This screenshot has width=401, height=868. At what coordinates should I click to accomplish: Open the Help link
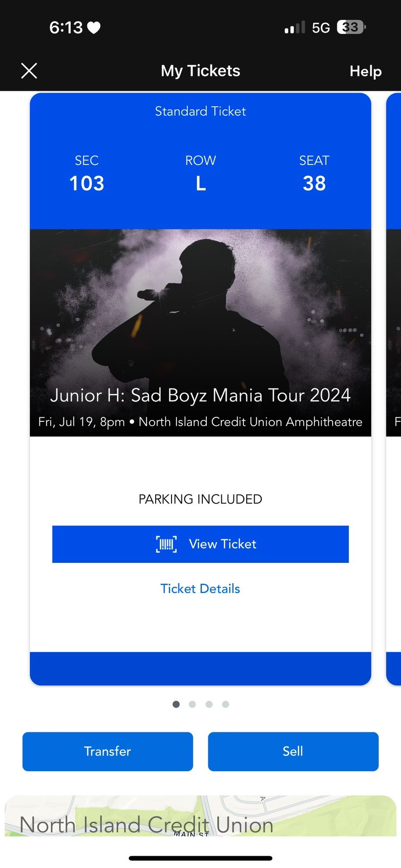(x=365, y=71)
